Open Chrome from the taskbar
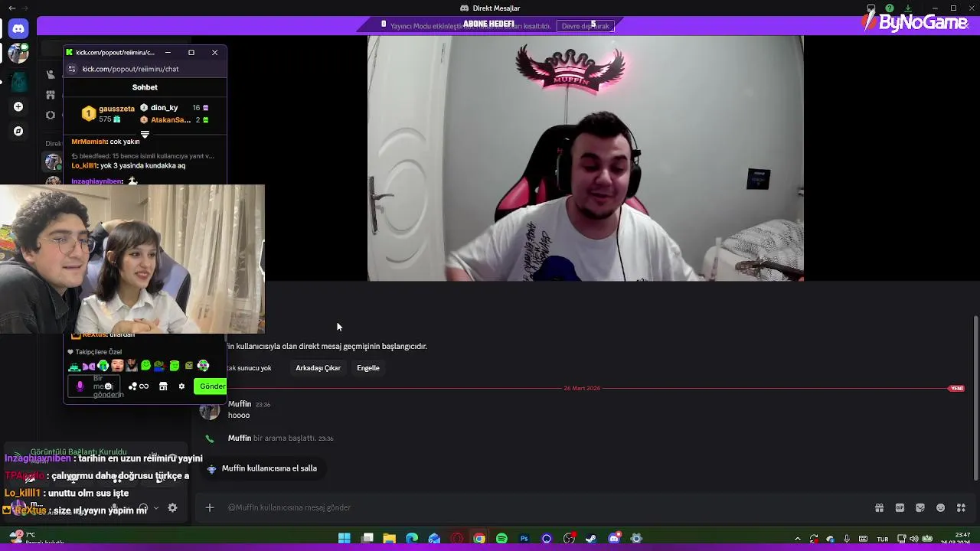The width and height of the screenshot is (980, 551). pyautogui.click(x=479, y=539)
